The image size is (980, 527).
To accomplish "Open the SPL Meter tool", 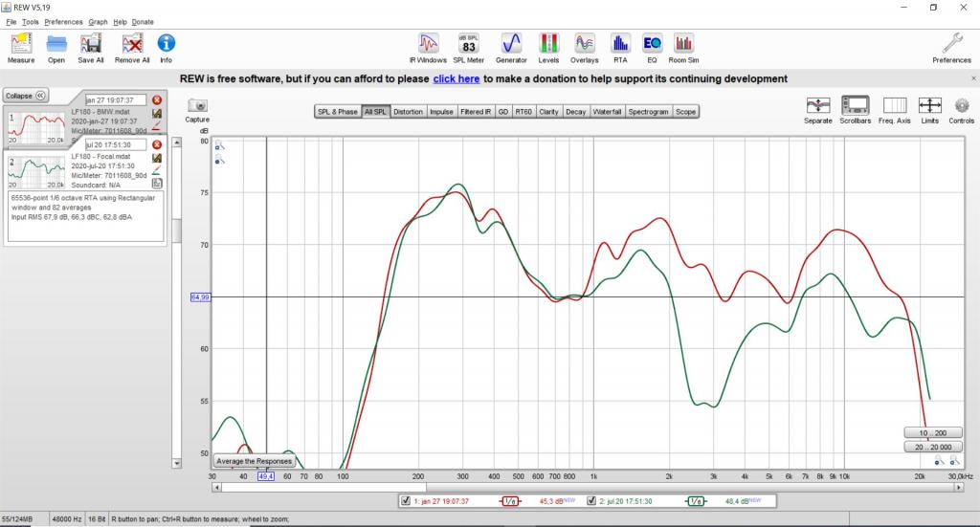I will coord(468,45).
